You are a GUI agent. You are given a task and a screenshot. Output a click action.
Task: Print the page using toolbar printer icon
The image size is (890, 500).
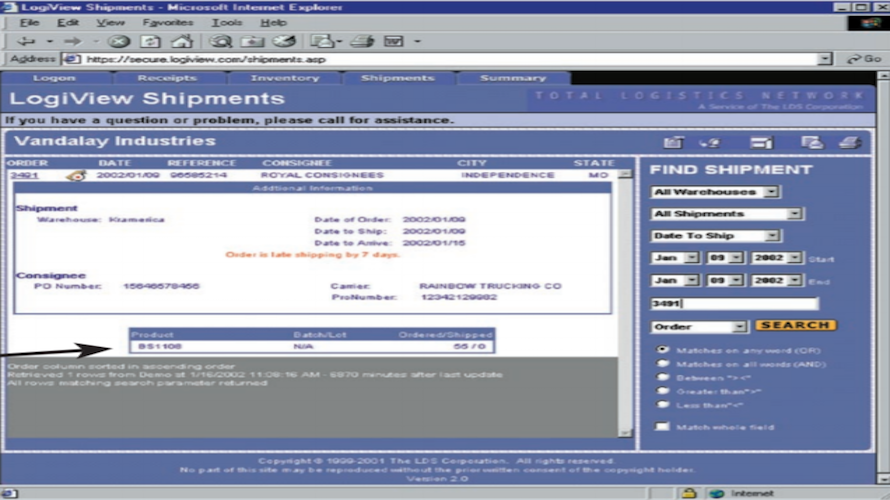[362, 41]
